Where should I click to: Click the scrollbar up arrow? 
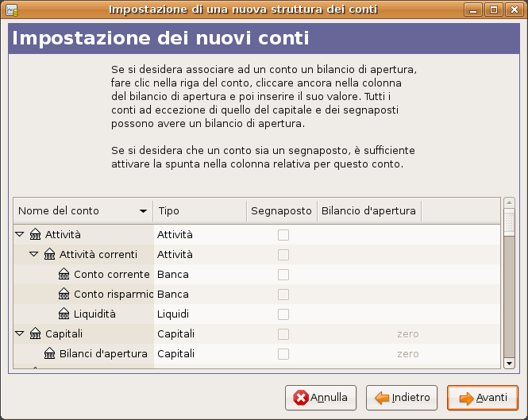tap(509, 202)
